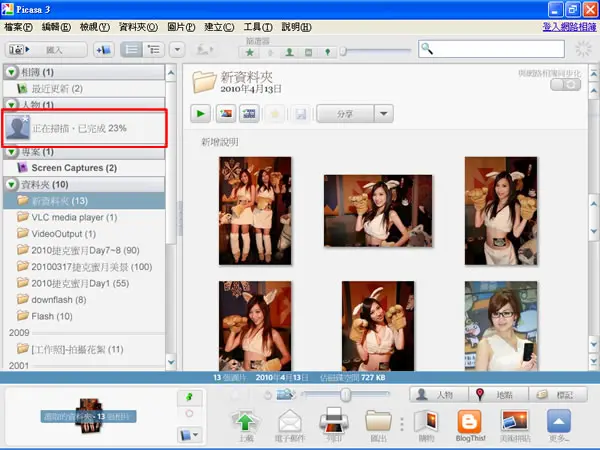
Task: Click the print icon in bottom tray
Action: coord(334,425)
